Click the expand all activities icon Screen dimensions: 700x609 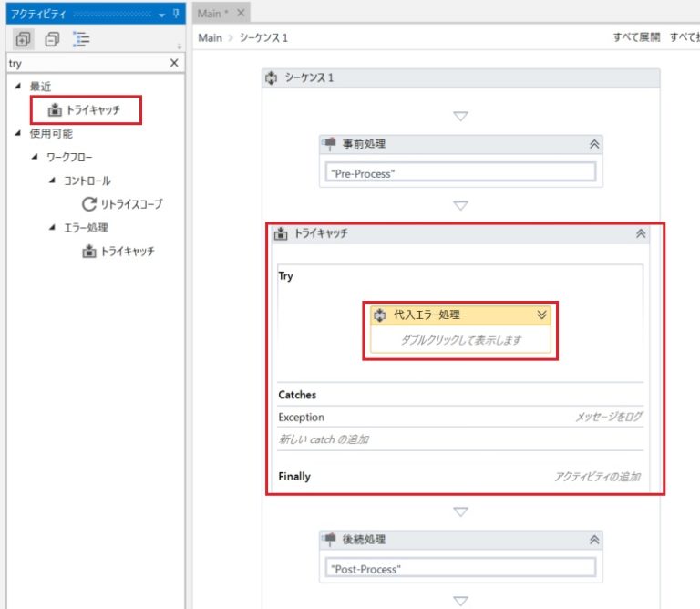click(23, 39)
